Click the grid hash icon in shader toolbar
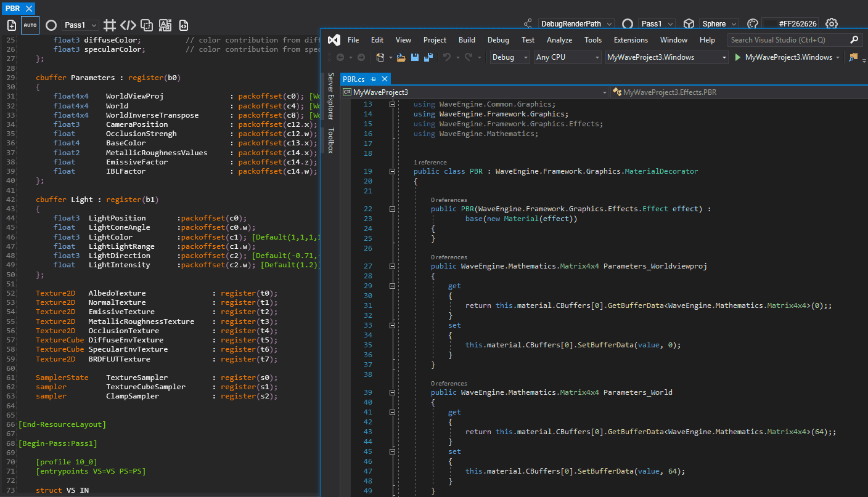This screenshot has height=497, width=868. click(x=110, y=25)
